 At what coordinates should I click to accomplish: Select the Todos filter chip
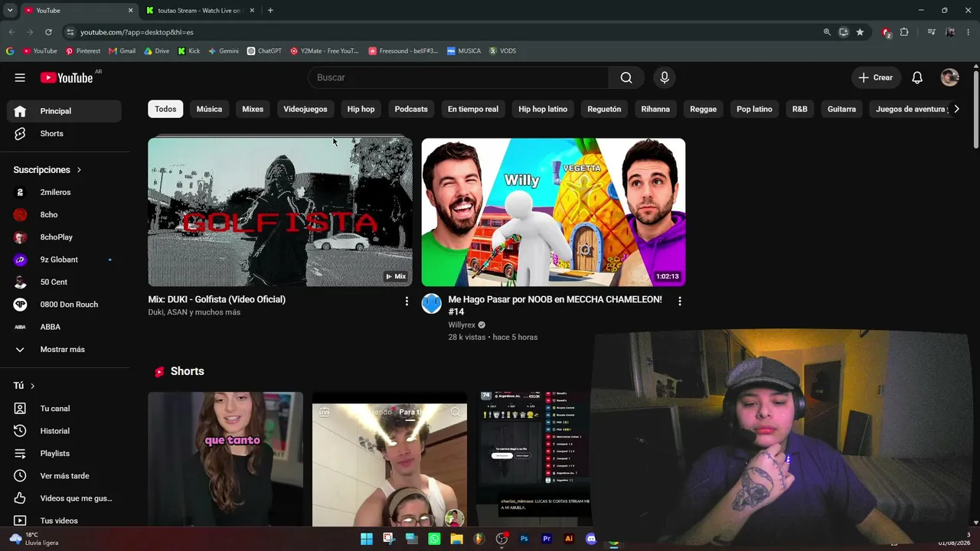click(x=165, y=109)
